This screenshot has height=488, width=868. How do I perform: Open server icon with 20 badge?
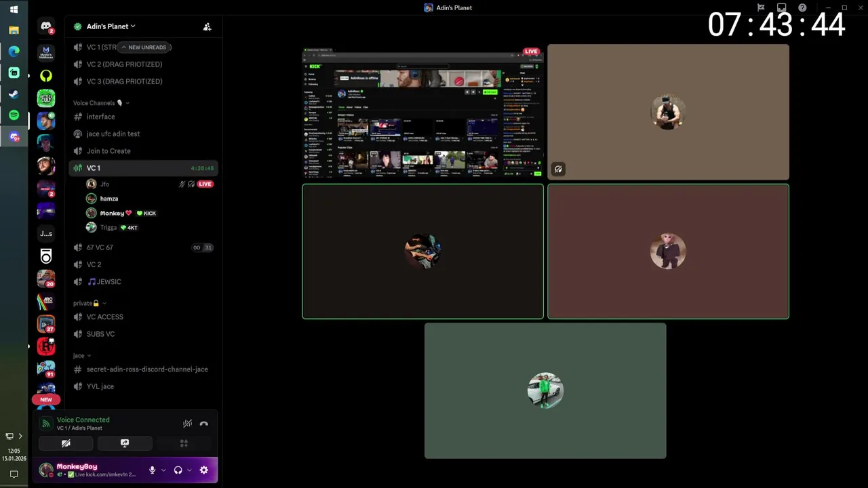tap(46, 279)
